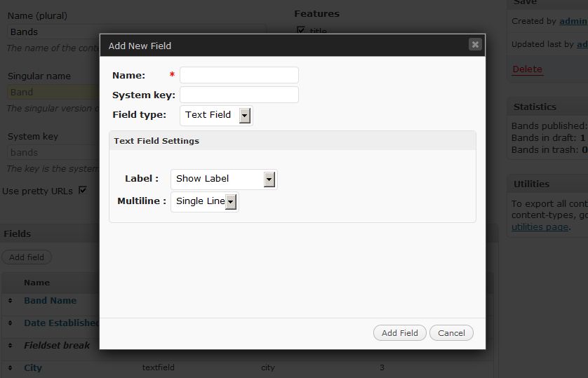
Task: Click the Cancel button
Action: click(x=451, y=332)
